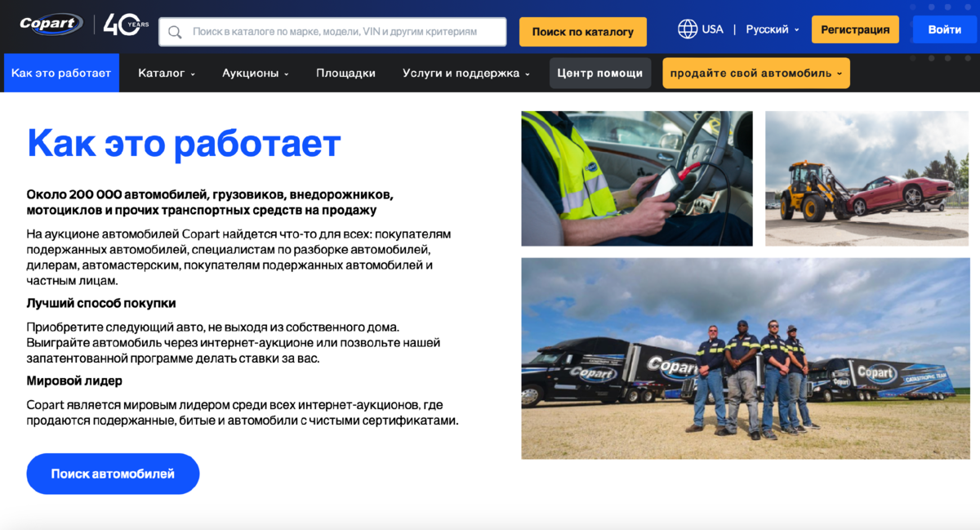Screen dimensions: 980x530
Task: Open the photo of loader lifting red car
Action: tap(867, 178)
